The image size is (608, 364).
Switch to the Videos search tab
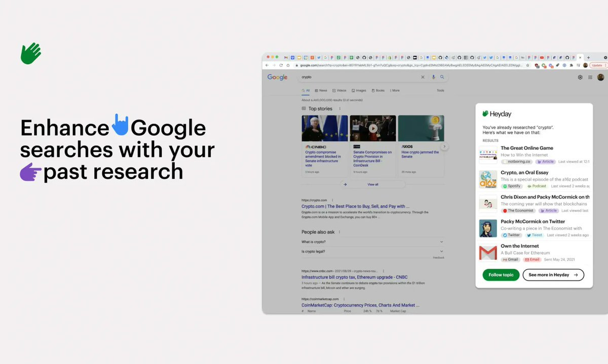[x=339, y=91]
